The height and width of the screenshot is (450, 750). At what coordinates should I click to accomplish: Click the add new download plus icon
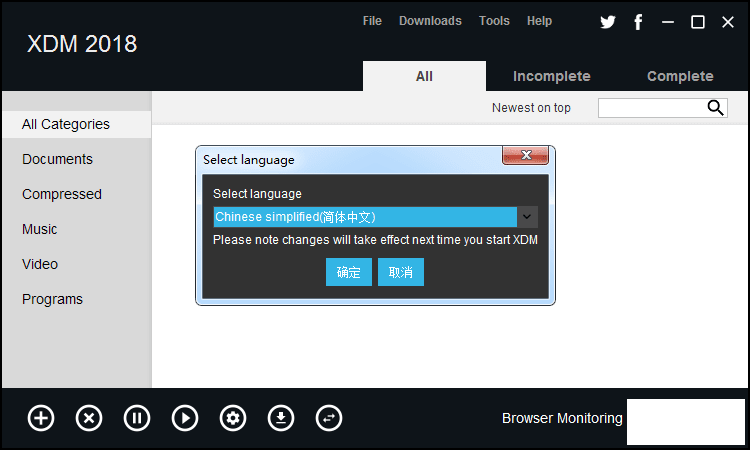coord(41,418)
